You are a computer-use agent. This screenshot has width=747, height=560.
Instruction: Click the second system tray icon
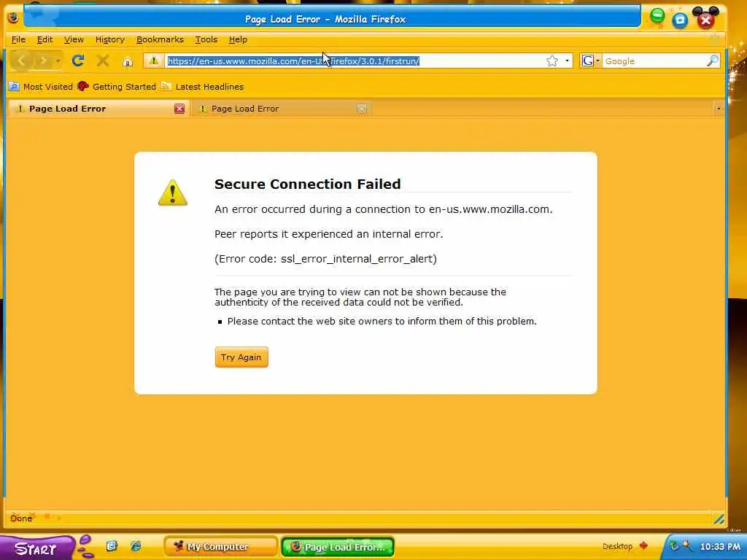[x=687, y=545]
